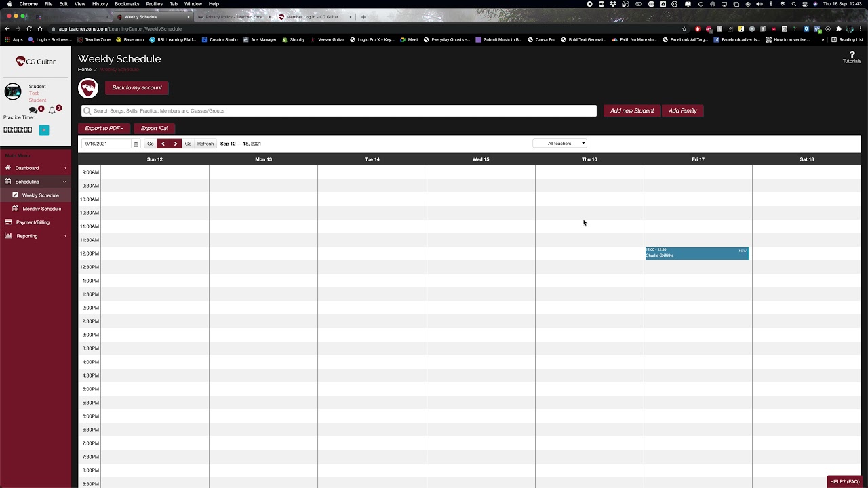The image size is (868, 488).
Task: Open the History menu in menu bar
Action: tap(100, 4)
